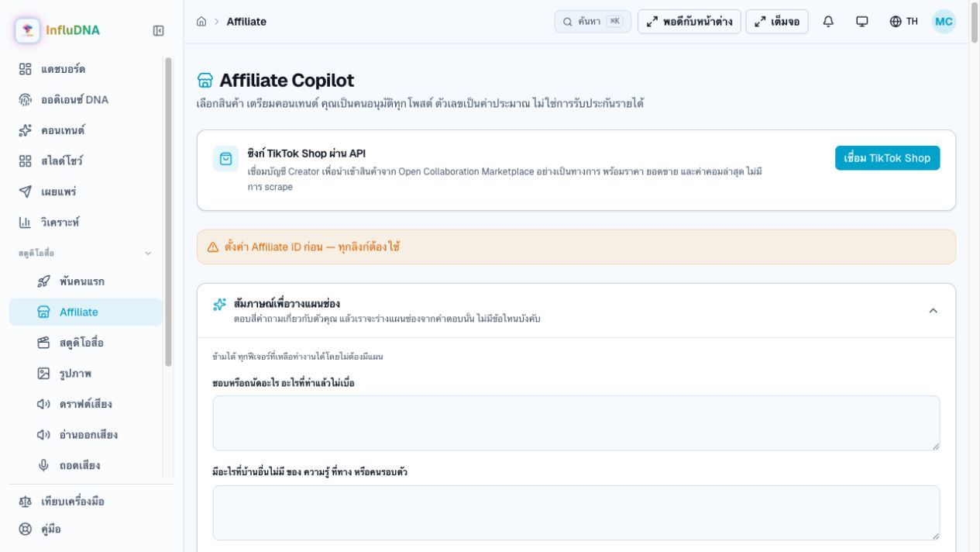Toggle เต็มจอ fullscreen mode
Viewport: 980px width, 552px height.
coord(777,22)
